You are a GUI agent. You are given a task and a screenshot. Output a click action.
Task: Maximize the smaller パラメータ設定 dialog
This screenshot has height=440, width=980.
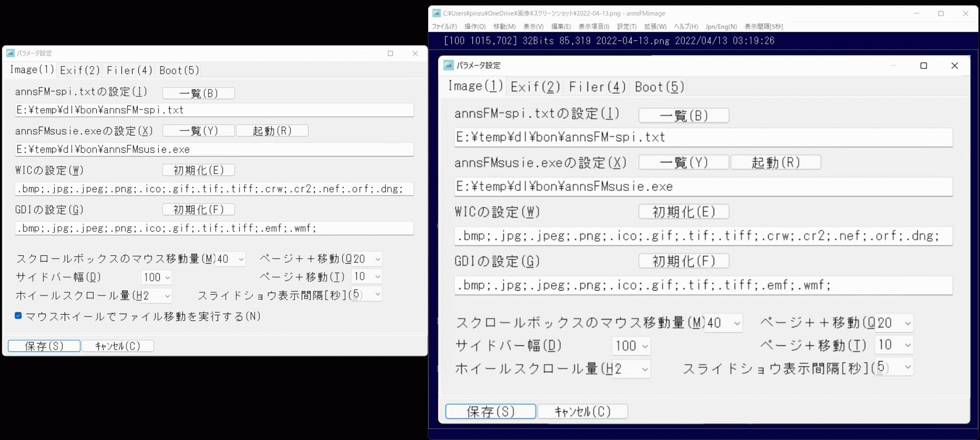pos(390,53)
